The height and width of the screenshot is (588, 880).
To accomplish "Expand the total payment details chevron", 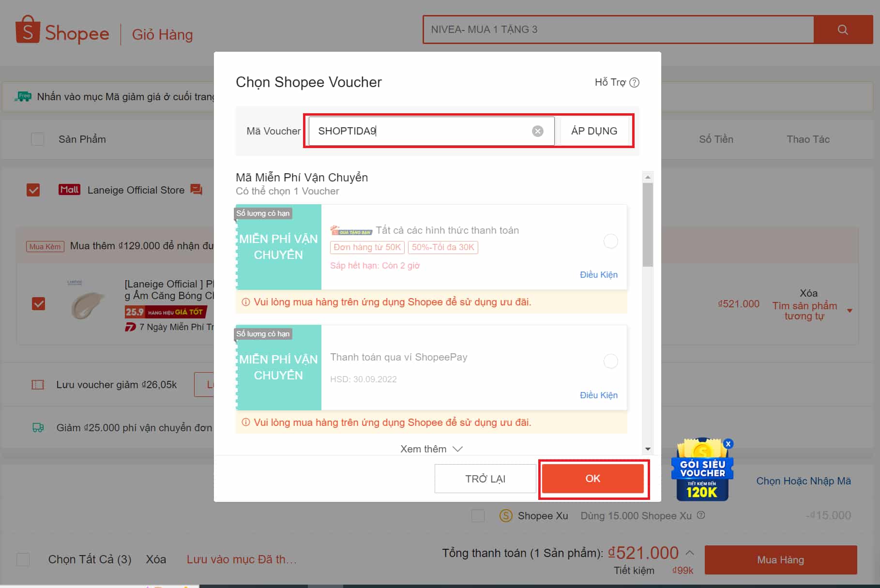I will point(690,553).
